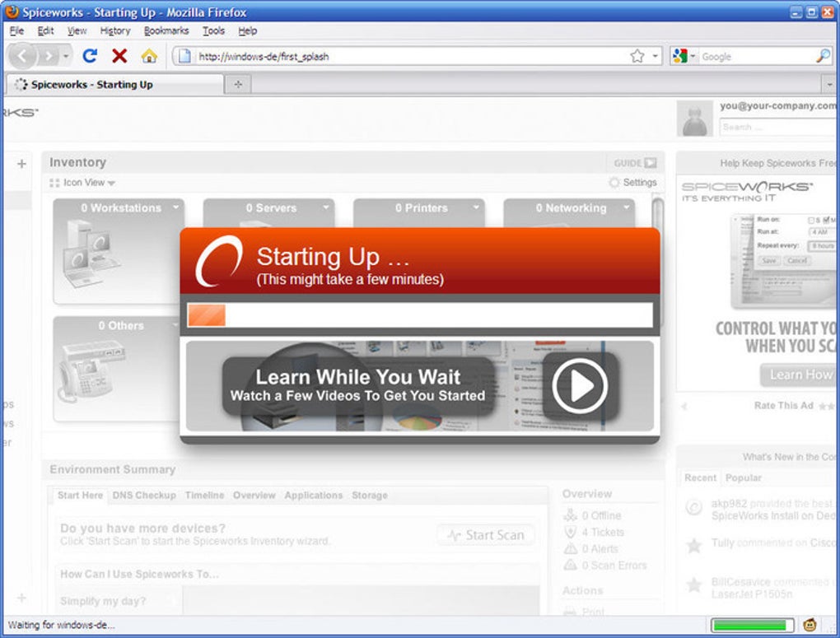
Task: Reload the current page
Action: click(x=89, y=56)
